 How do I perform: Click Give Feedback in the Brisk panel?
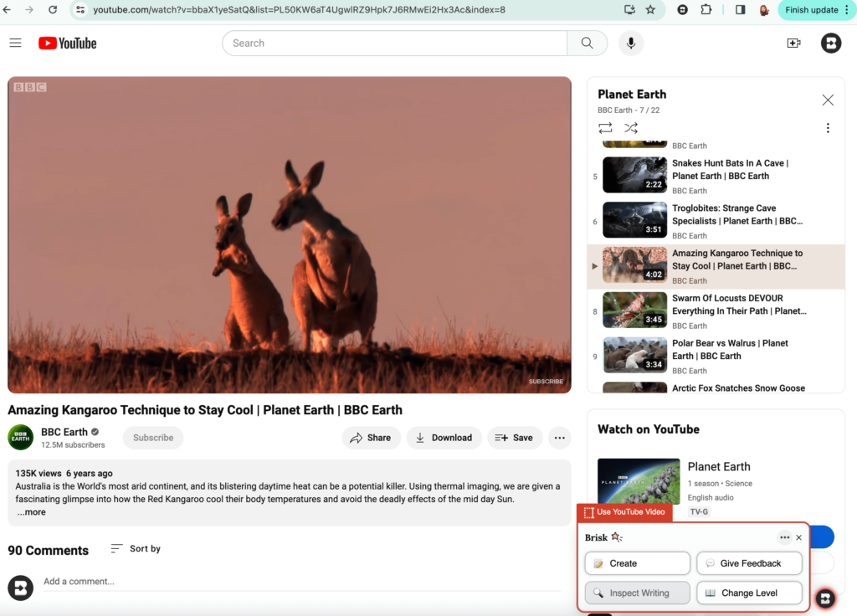[x=749, y=562]
